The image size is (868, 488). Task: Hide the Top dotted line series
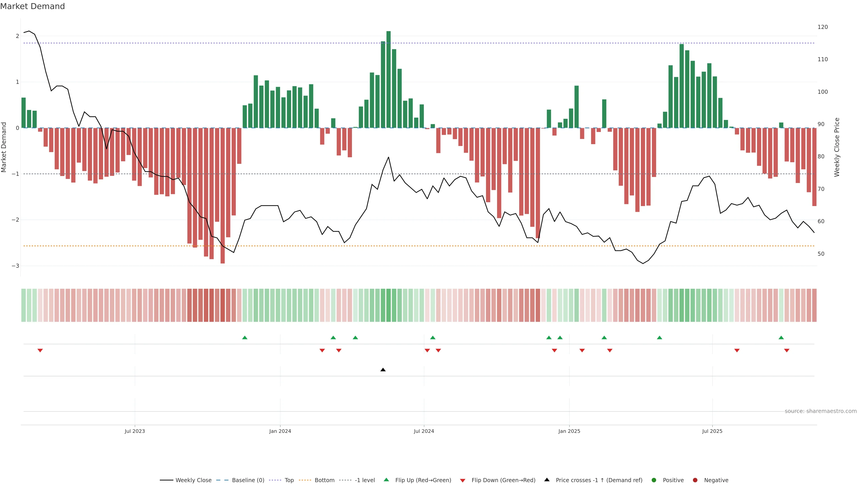[289, 480]
